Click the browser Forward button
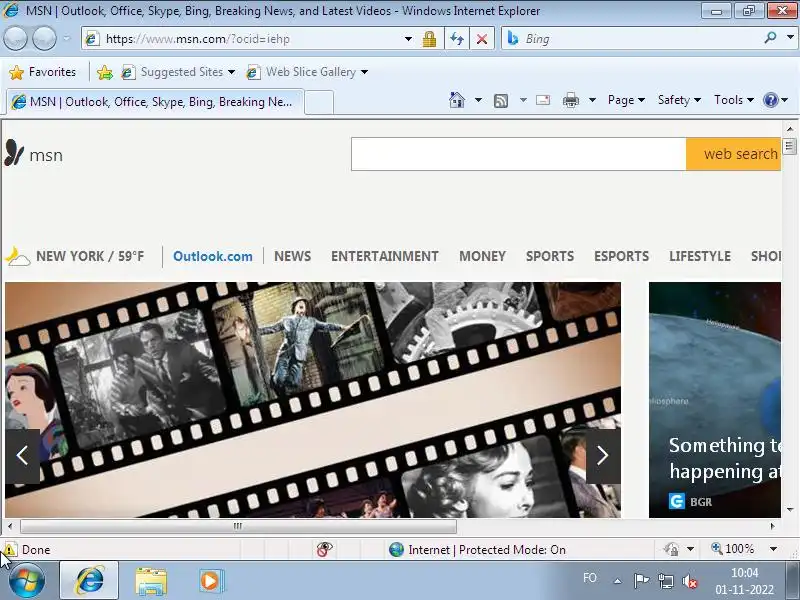 coord(44,39)
